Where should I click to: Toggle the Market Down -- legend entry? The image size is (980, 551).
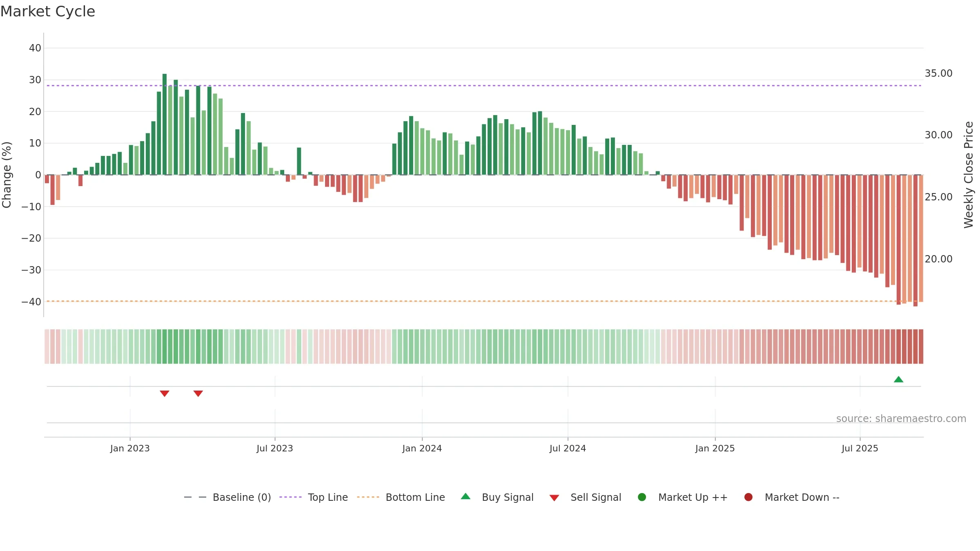792,497
